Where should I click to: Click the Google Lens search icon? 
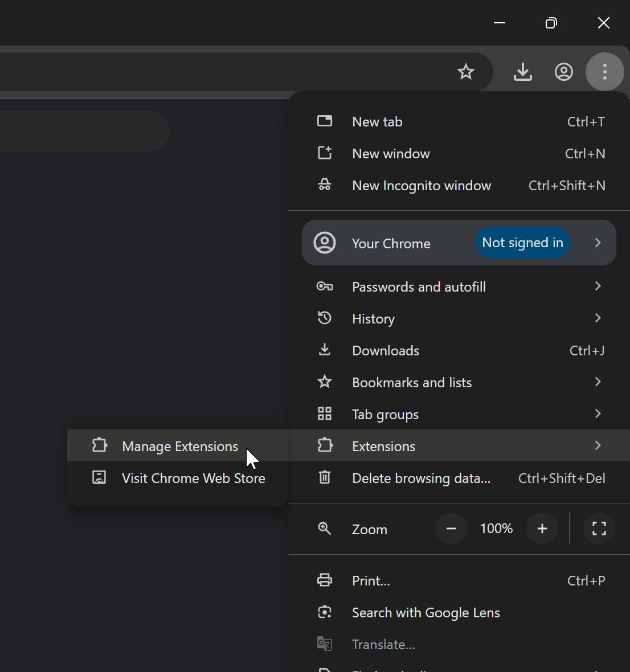pos(325,612)
